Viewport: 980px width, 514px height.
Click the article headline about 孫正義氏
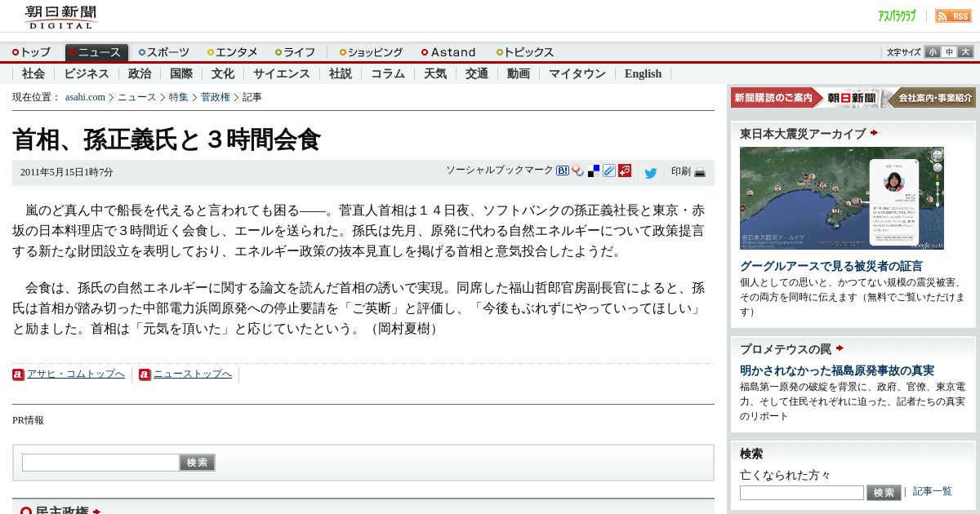167,140
